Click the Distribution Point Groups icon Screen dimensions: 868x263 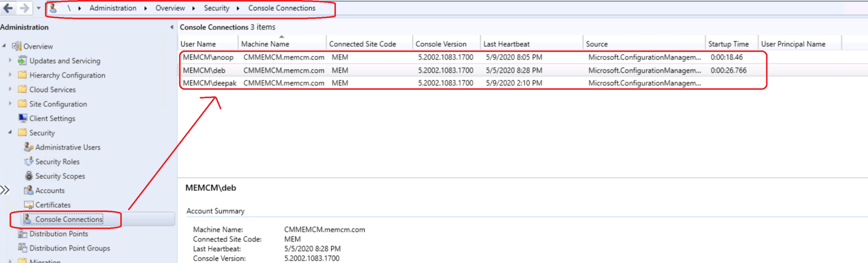click(x=23, y=248)
